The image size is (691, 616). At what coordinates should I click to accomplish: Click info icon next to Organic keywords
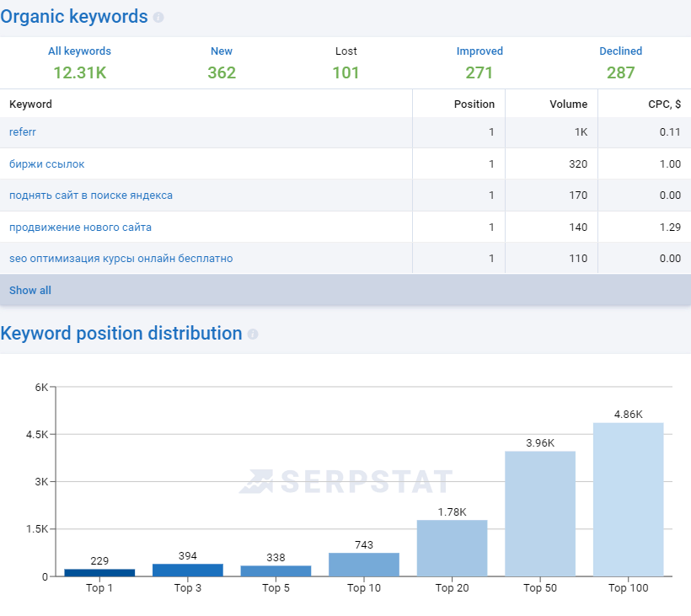click(158, 18)
